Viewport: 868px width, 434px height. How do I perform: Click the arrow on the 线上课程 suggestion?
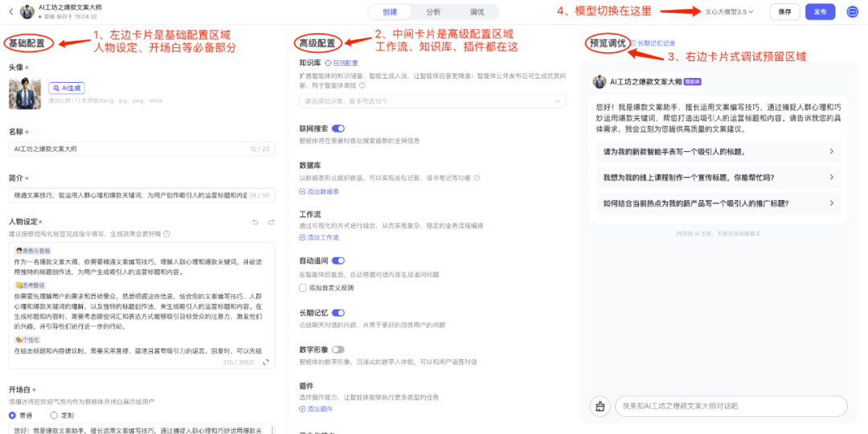pyautogui.click(x=832, y=177)
